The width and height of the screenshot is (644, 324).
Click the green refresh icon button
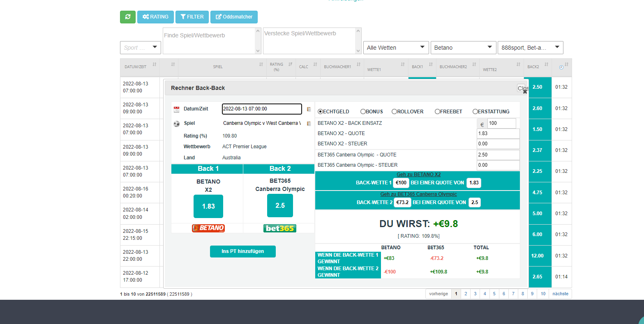[128, 17]
